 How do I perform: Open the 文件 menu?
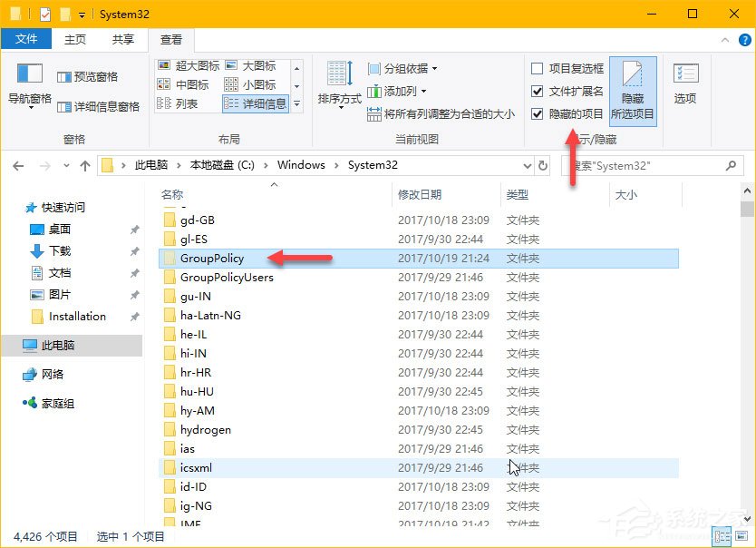27,39
